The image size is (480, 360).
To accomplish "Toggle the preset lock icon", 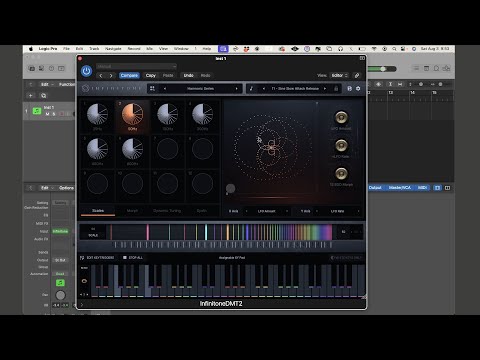I will coord(336,89).
